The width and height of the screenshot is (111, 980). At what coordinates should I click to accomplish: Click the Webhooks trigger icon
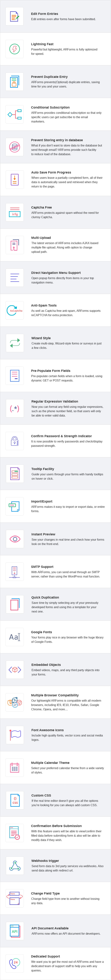(14, 865)
